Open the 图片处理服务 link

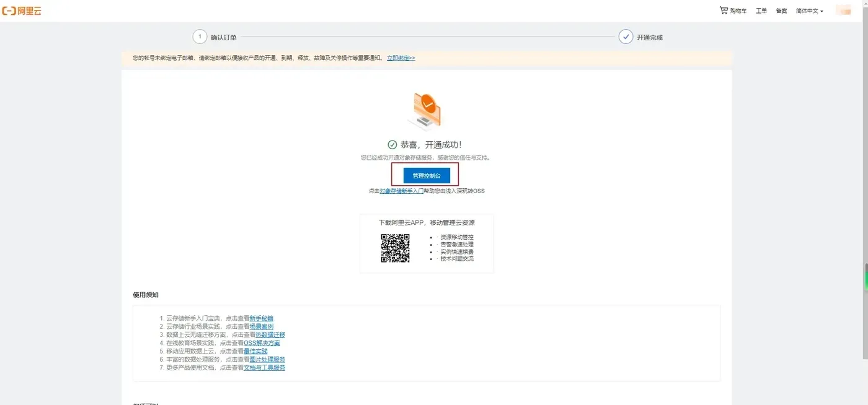(267, 359)
